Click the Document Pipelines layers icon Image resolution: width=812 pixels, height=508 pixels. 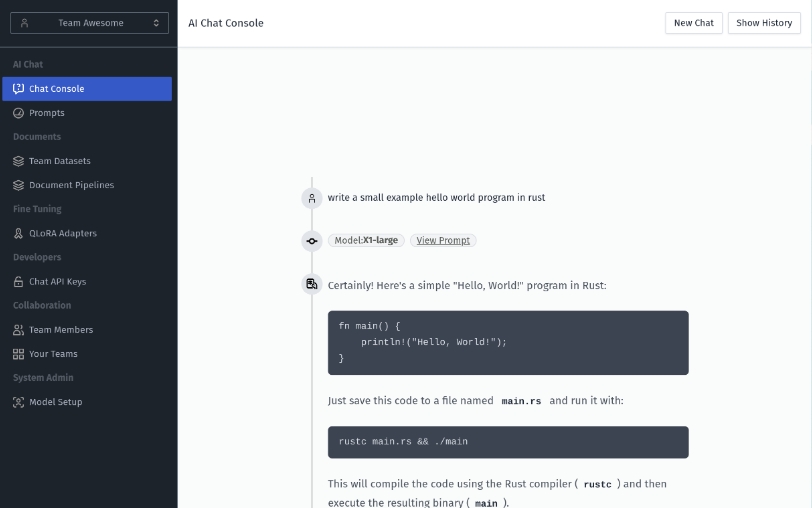(18, 185)
